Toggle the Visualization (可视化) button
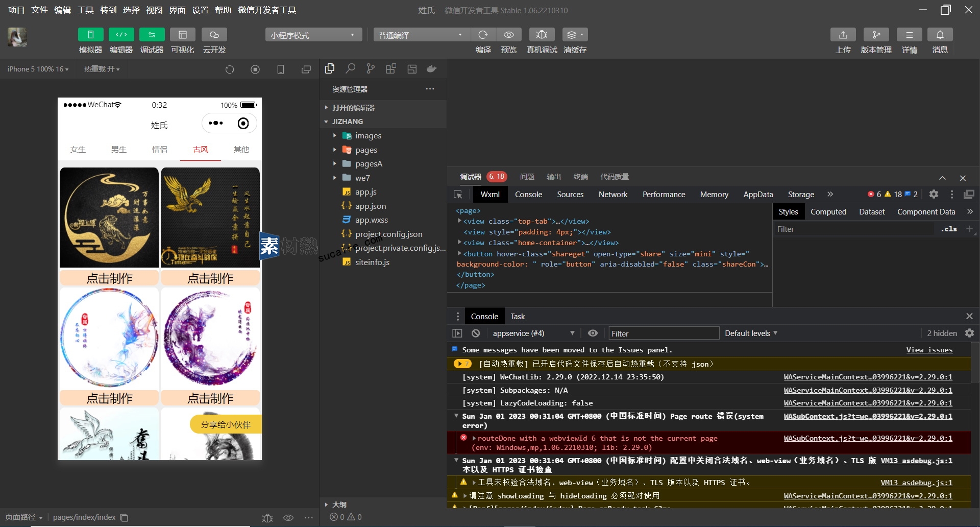Image resolution: width=980 pixels, height=527 pixels. click(x=182, y=35)
